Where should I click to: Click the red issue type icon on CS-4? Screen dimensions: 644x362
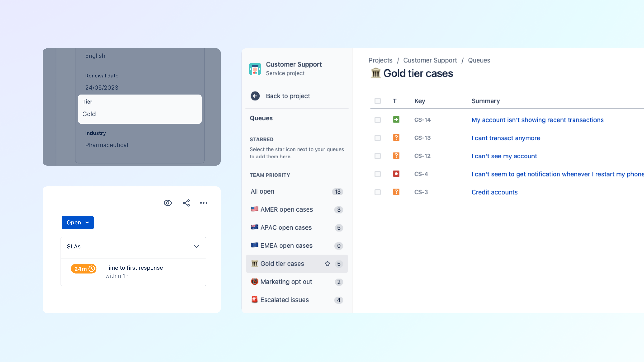[x=396, y=174]
